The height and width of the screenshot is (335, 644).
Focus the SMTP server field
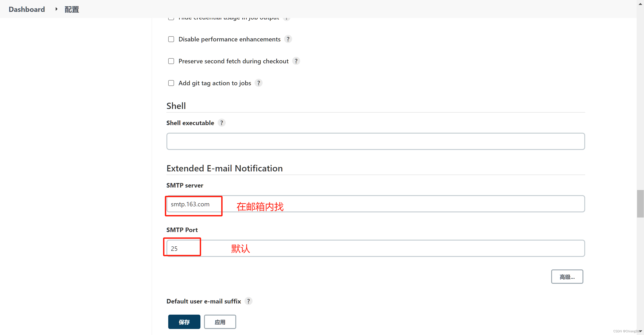(376, 204)
